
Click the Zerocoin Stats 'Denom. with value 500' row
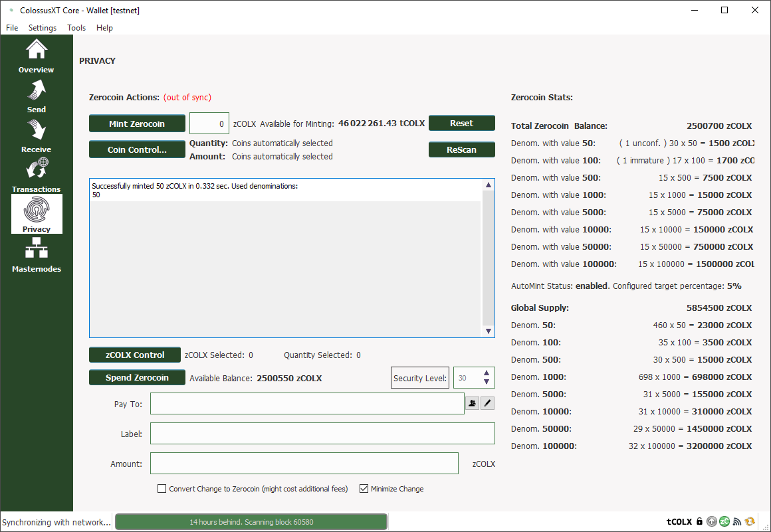pos(631,178)
